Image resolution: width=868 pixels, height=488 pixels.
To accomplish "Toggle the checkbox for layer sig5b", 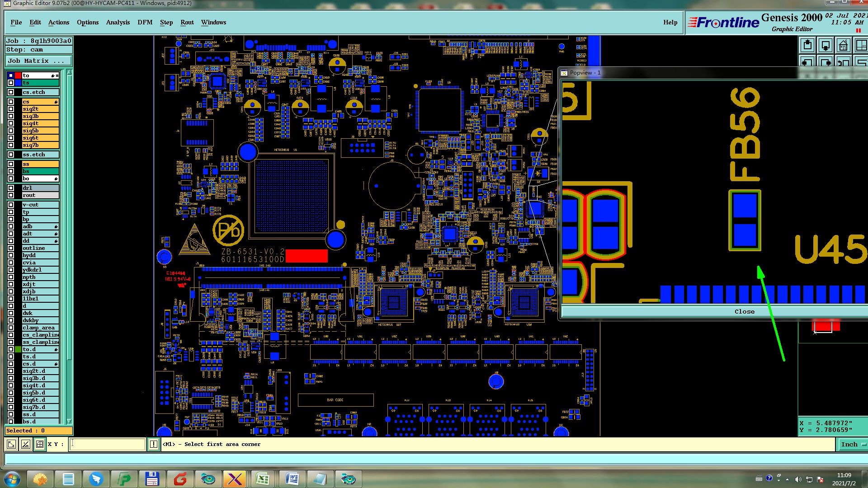I will pos(11,131).
